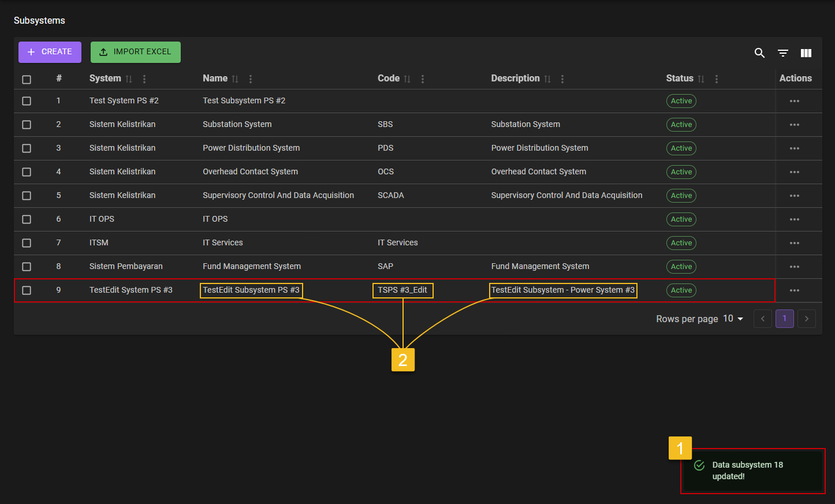Click the CREATE button
Screen dimensions: 835x504
tap(50, 52)
